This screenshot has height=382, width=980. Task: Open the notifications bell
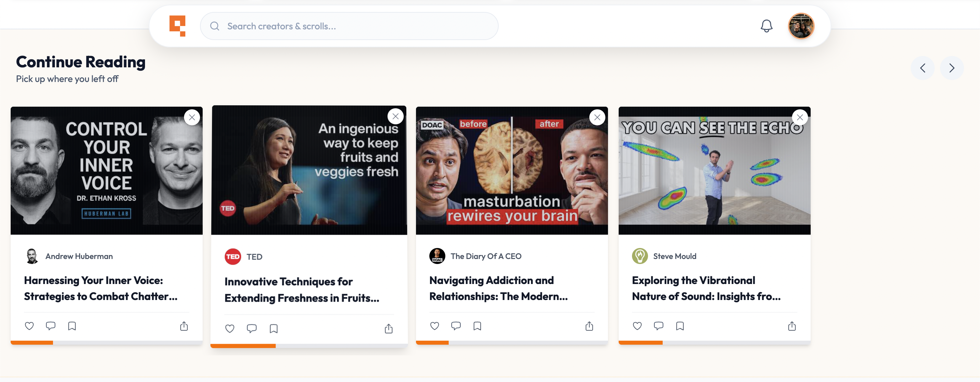[x=766, y=26]
